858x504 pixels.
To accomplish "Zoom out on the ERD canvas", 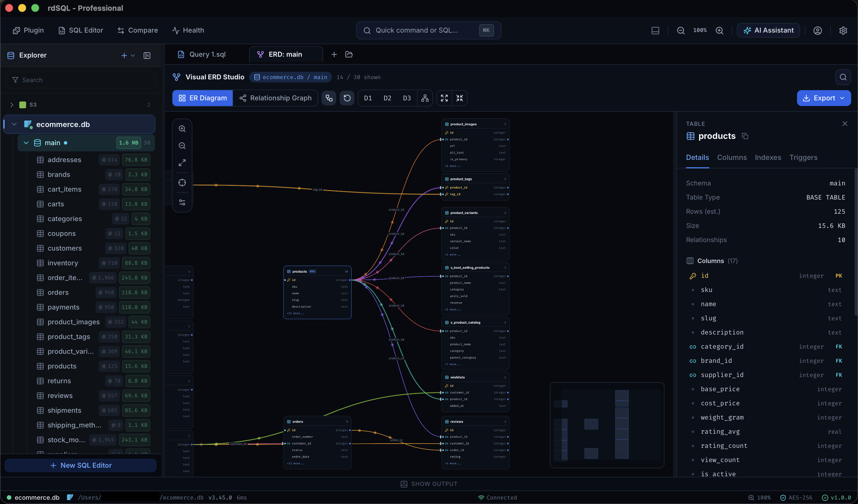I will 182,145.
